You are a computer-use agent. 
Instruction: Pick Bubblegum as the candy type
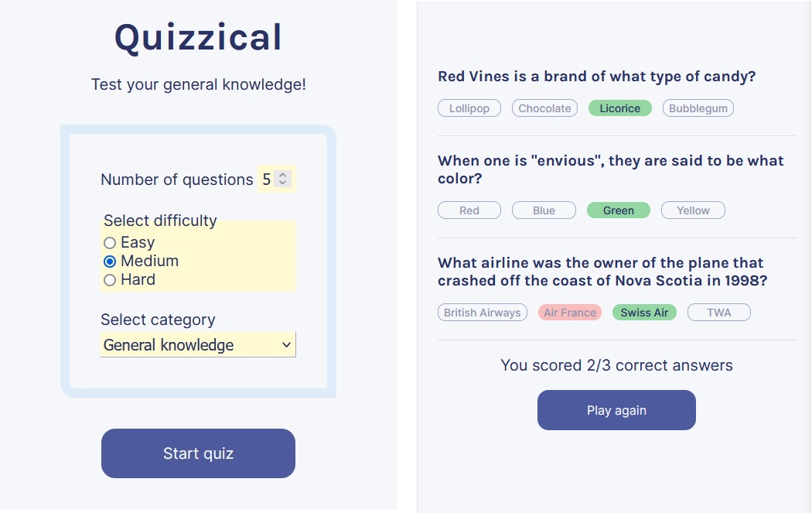click(x=698, y=108)
